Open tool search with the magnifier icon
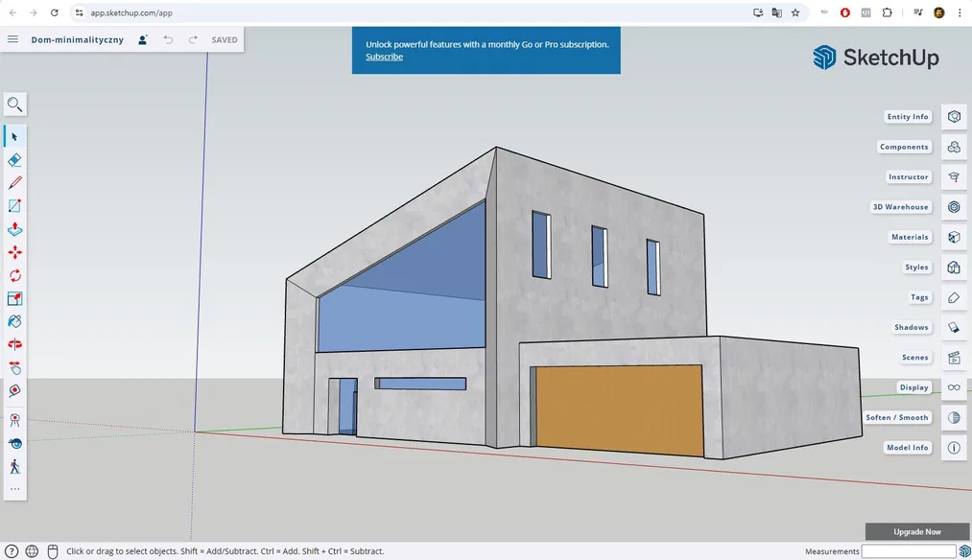Image resolution: width=972 pixels, height=560 pixels. pyautogui.click(x=14, y=104)
